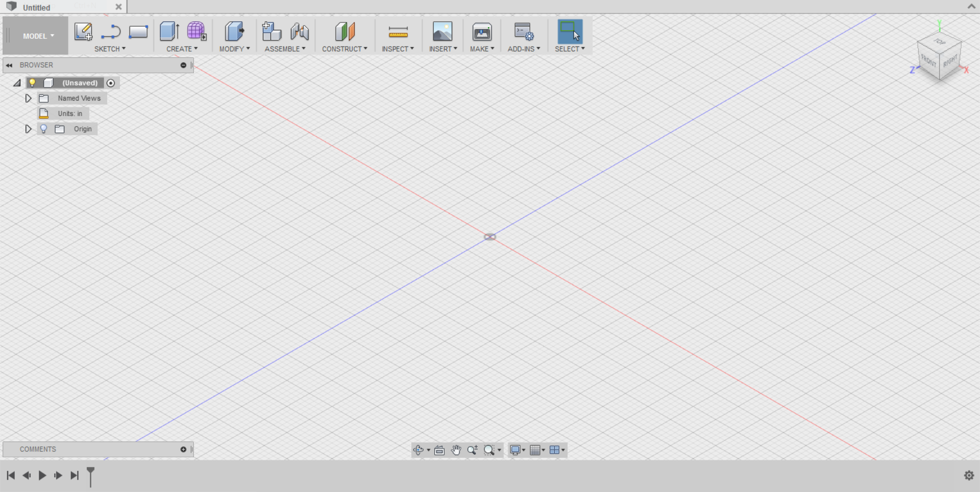Select the Press Pull modify icon
Image resolution: width=980 pixels, height=492 pixels.
tap(234, 32)
